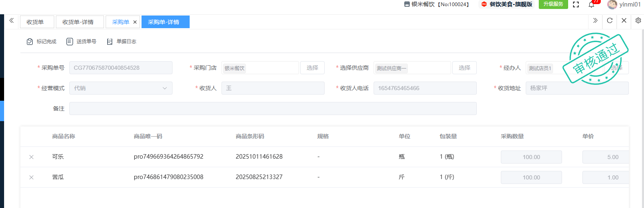This screenshot has width=644, height=208.
Task: Click 选择 button for 采购门店
Action: pyautogui.click(x=312, y=68)
